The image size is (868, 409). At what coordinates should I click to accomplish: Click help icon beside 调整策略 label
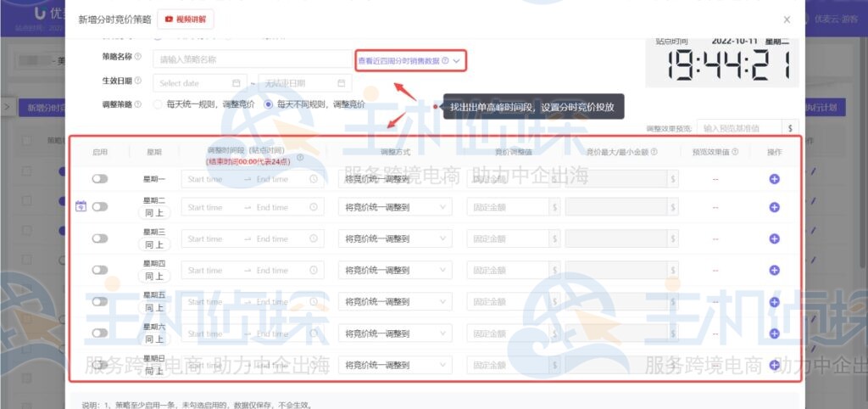138,104
